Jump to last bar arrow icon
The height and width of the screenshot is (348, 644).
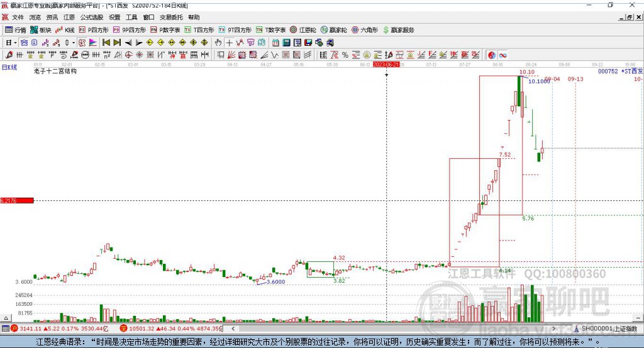point(117,43)
